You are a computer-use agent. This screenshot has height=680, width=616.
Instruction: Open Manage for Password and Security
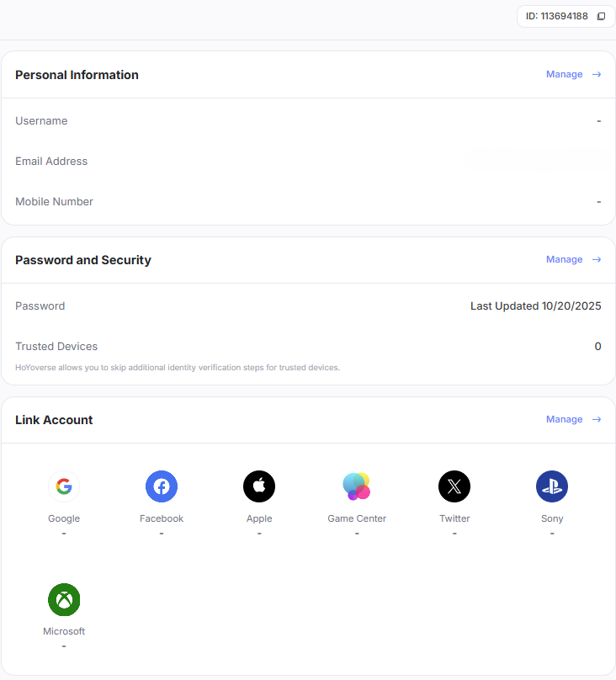coord(564,259)
